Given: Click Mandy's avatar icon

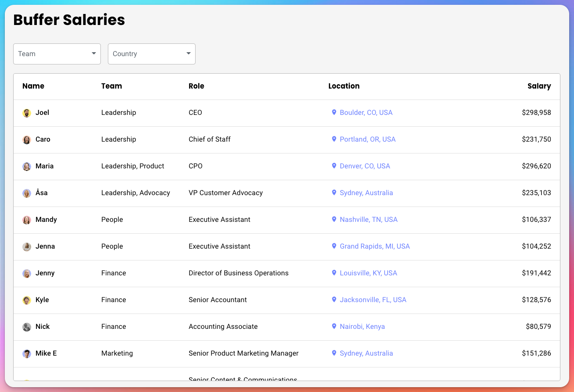Looking at the screenshot, I should coord(27,220).
